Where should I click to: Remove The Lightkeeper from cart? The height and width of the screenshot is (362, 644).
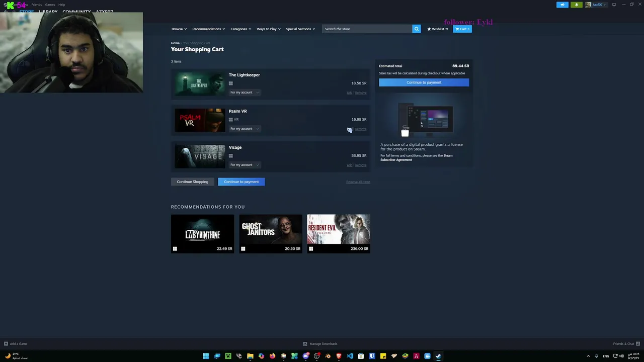361,93
